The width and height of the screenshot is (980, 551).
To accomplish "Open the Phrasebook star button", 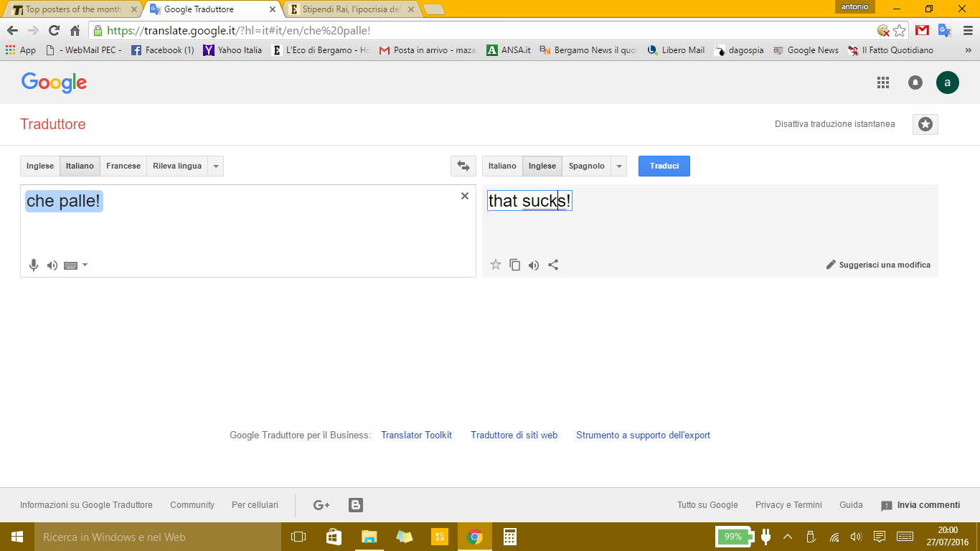I will click(925, 124).
